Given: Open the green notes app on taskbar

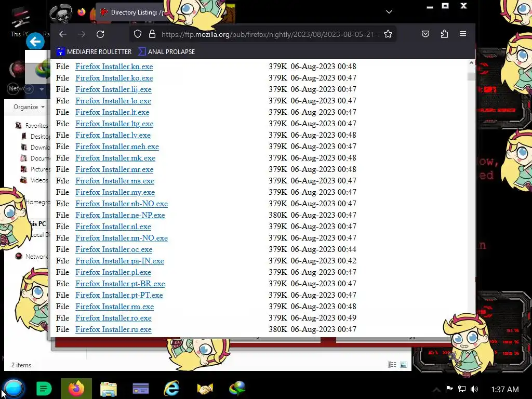Looking at the screenshot, I should (x=44, y=389).
